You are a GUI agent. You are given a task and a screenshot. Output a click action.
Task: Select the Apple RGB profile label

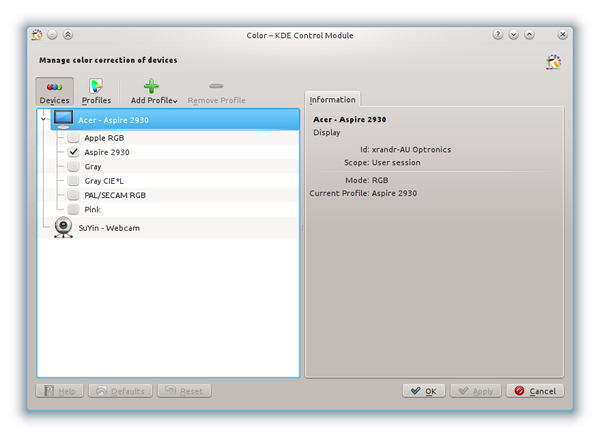104,138
